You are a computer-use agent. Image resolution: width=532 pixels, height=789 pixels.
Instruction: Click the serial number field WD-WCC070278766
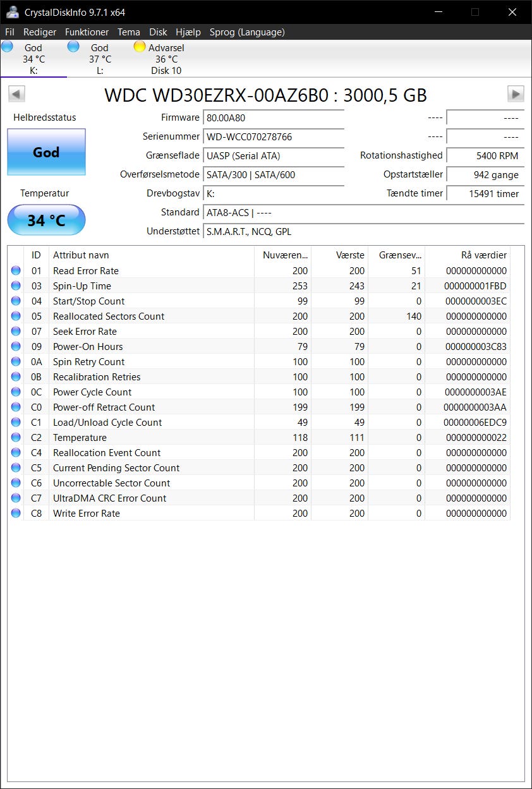click(x=274, y=137)
